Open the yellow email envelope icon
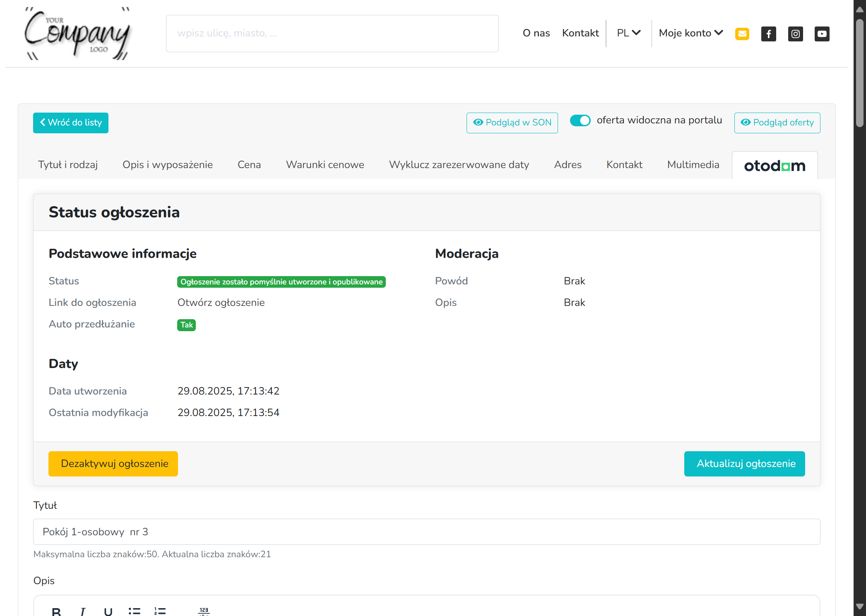 (742, 34)
